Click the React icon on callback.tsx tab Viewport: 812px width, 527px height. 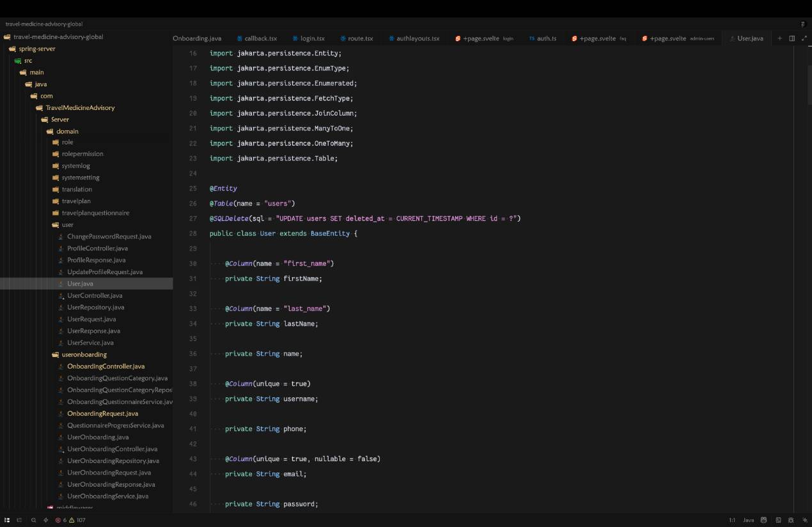tap(240, 38)
